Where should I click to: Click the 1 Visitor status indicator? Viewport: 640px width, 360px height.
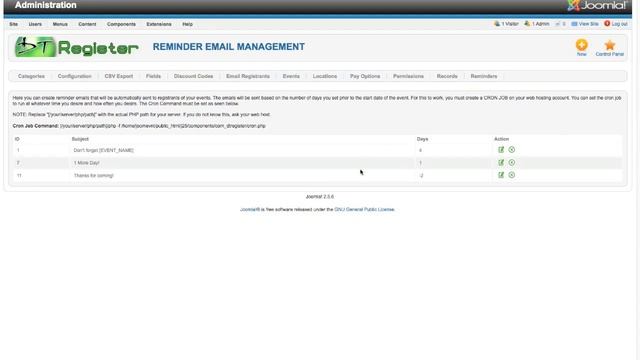(x=506, y=24)
